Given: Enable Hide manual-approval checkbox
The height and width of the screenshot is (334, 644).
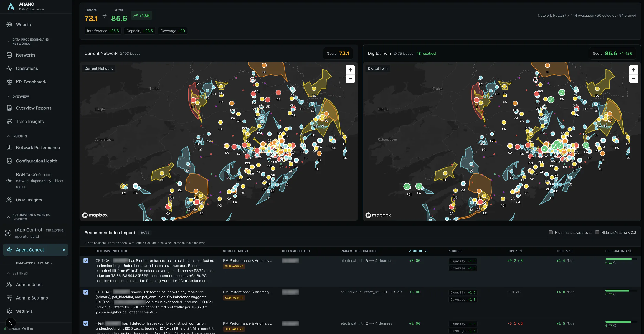Looking at the screenshot, I should (551, 232).
